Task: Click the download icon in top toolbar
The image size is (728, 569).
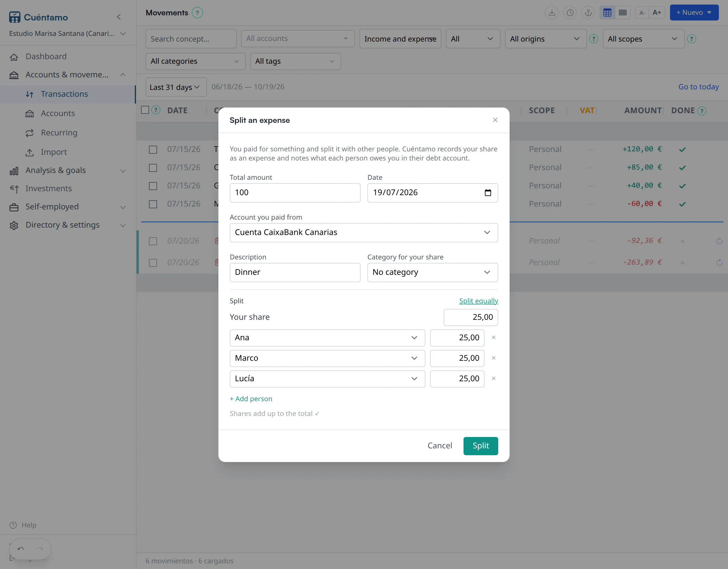Action: click(552, 13)
